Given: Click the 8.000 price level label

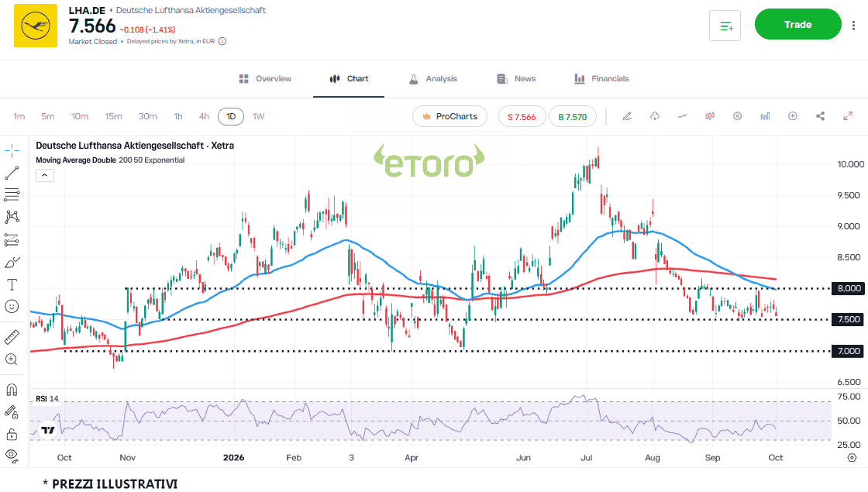Looking at the screenshot, I should click(849, 288).
